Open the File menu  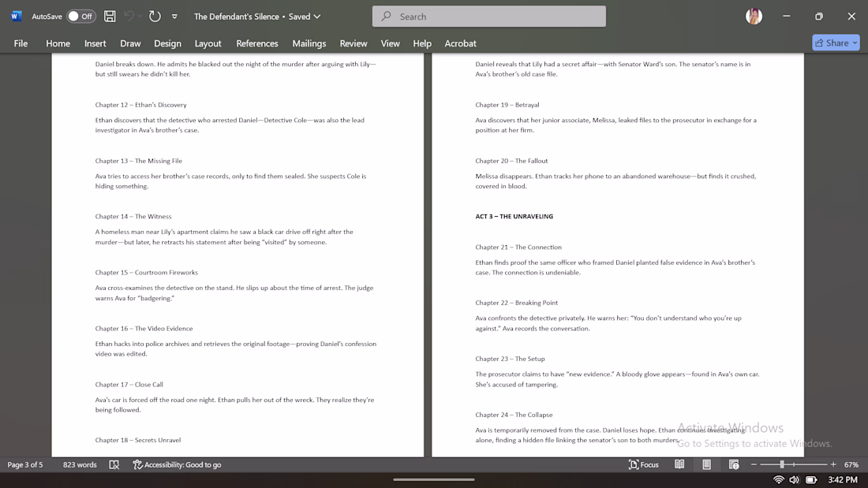[x=21, y=43]
